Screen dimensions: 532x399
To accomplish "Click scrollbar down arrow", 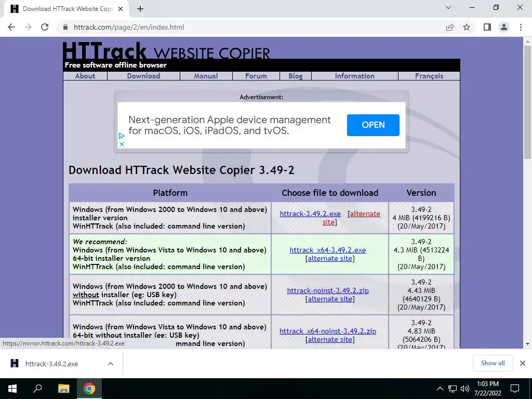I will coord(527,344).
